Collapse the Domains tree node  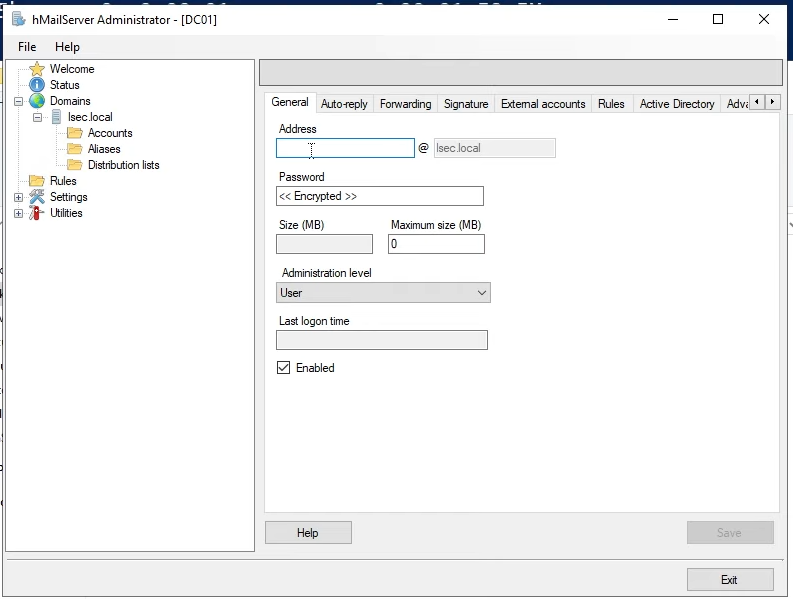[x=19, y=101]
